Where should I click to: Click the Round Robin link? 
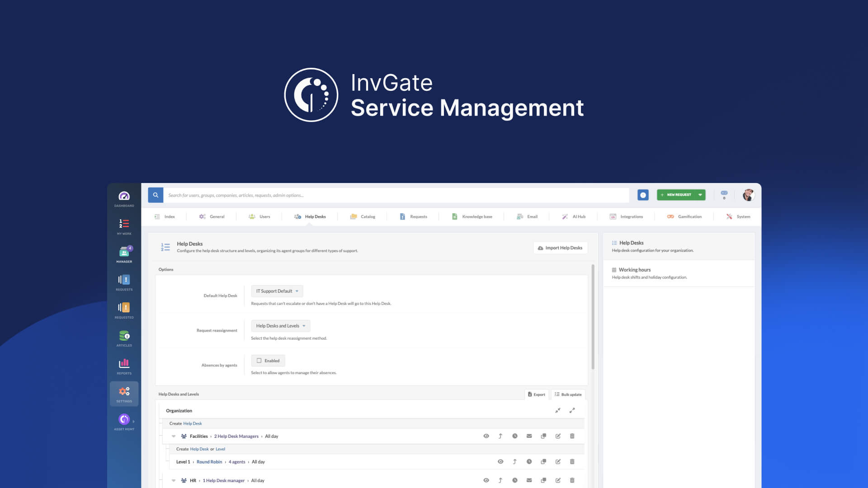pyautogui.click(x=209, y=462)
